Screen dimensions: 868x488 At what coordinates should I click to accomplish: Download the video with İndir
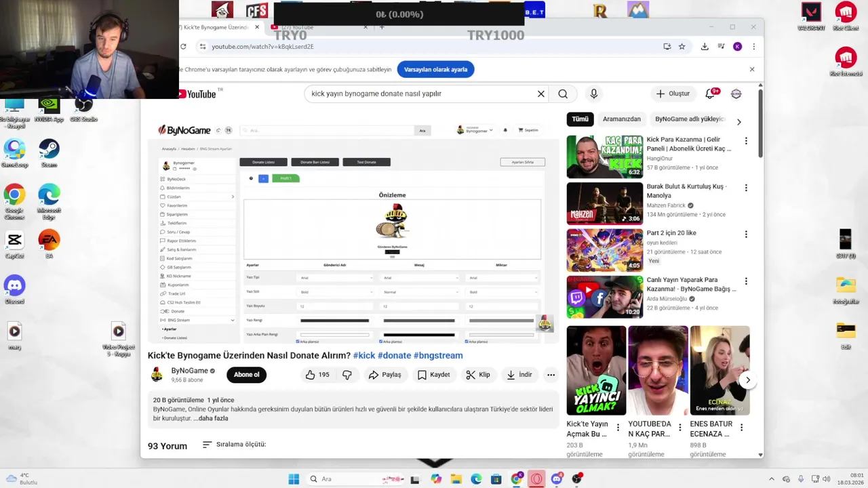tap(519, 375)
